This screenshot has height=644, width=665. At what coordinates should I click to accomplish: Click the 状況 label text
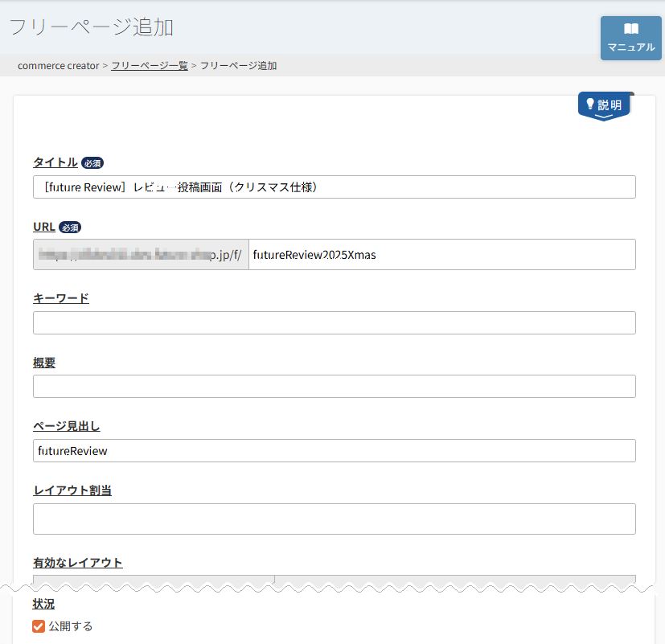44,604
